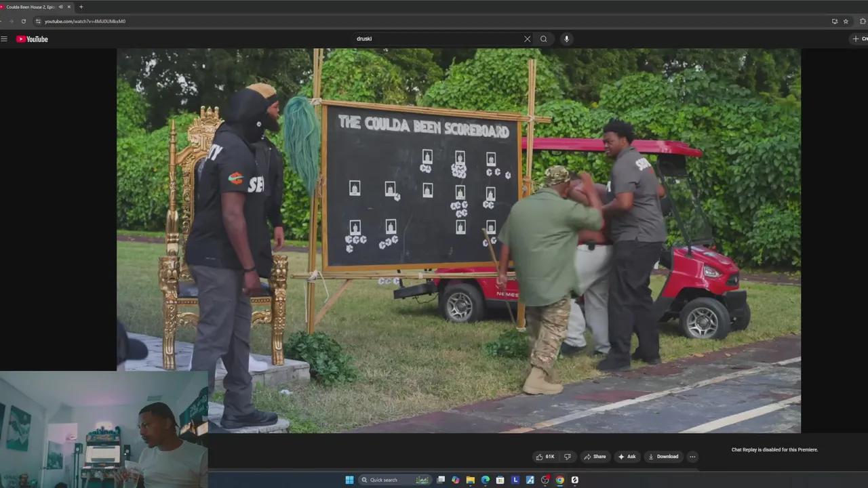
Task: Share this video
Action: coord(595,457)
